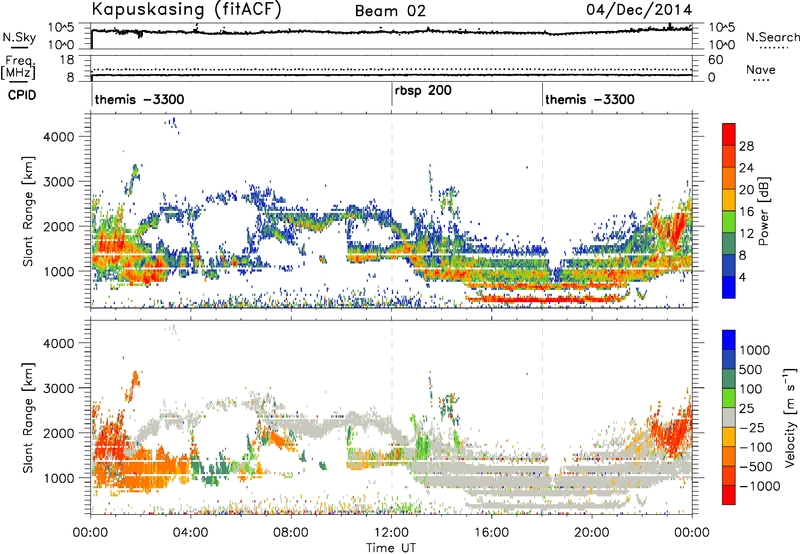Click the 'Power [dB]' colorbar title
This screenshot has width=800, height=554.
click(x=764, y=211)
